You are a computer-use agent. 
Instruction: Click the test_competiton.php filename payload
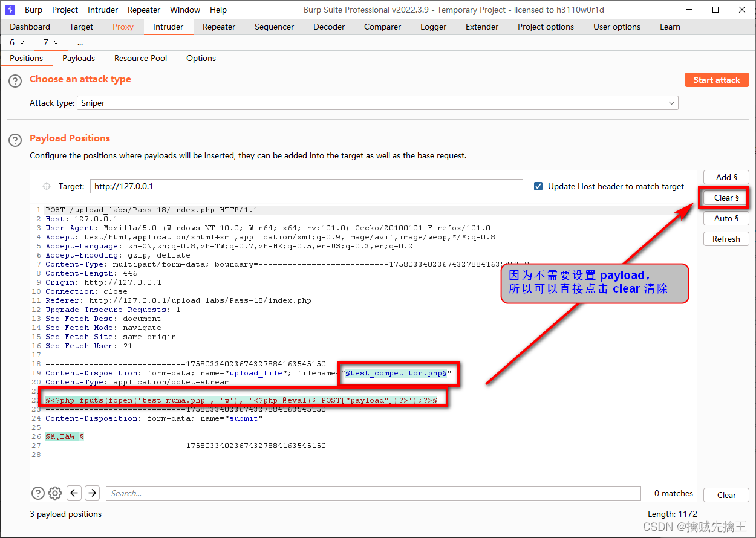pyautogui.click(x=396, y=373)
